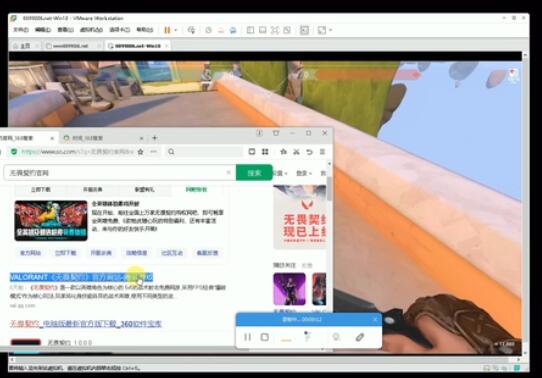Click the browser home icon
The image size is (542, 378).
[x=283, y=152]
